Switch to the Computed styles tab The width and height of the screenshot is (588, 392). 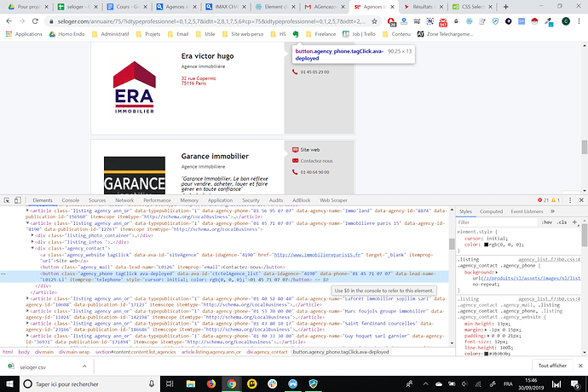491,211
